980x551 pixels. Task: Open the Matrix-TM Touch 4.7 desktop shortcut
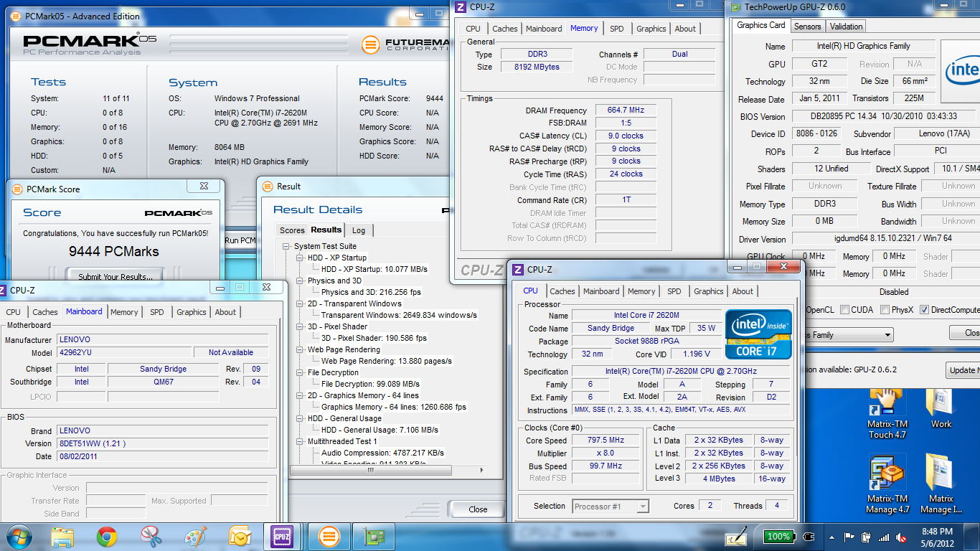(x=887, y=412)
